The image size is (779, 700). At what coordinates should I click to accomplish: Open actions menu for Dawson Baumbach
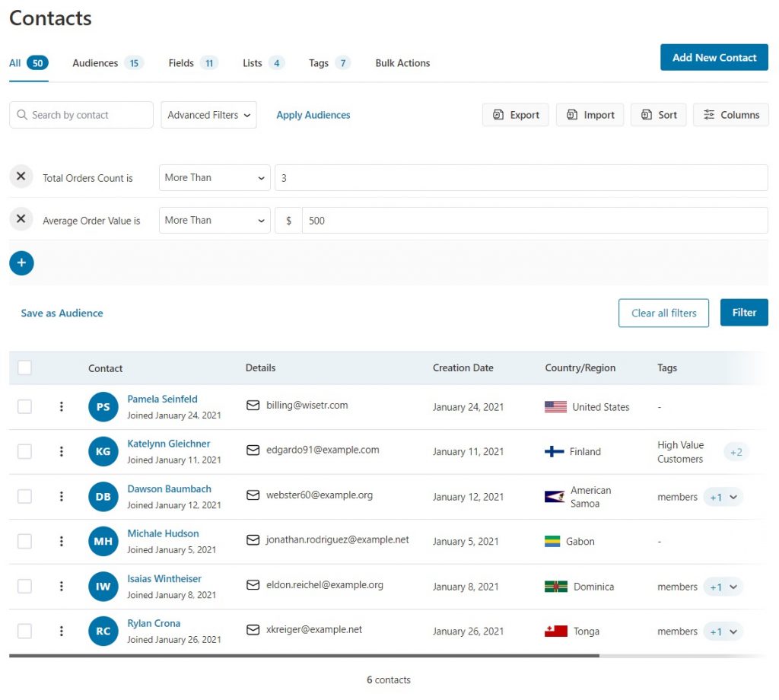[x=61, y=496]
